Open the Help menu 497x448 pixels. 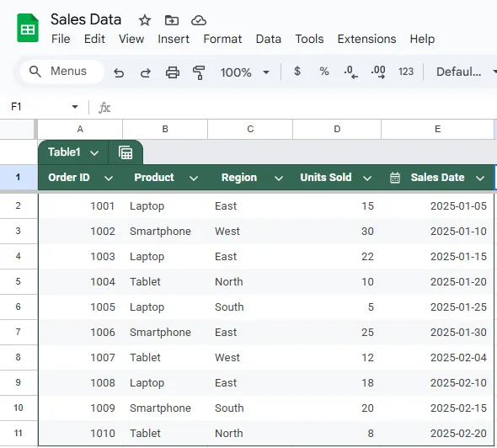point(422,39)
